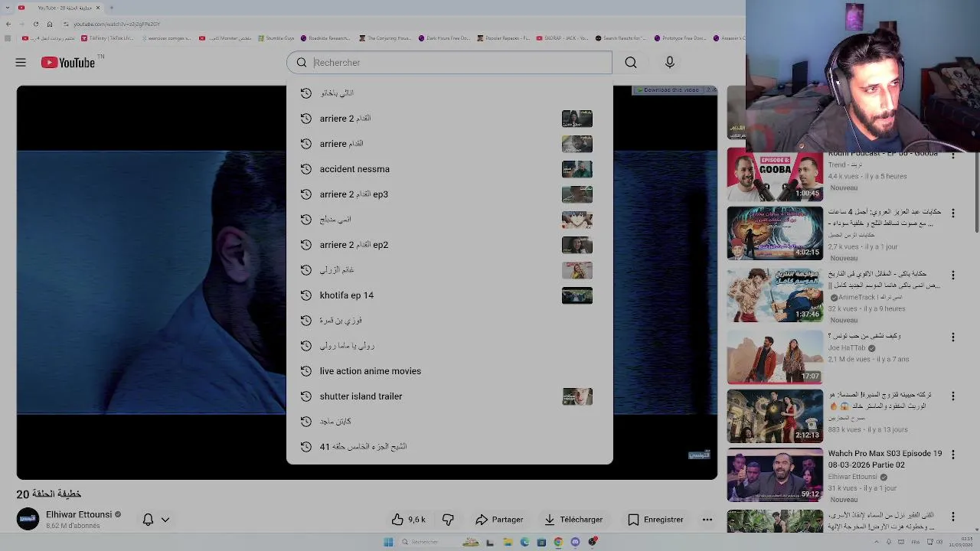Open Google Chrome from taskbar
Image resolution: width=980 pixels, height=551 pixels.
(x=558, y=542)
